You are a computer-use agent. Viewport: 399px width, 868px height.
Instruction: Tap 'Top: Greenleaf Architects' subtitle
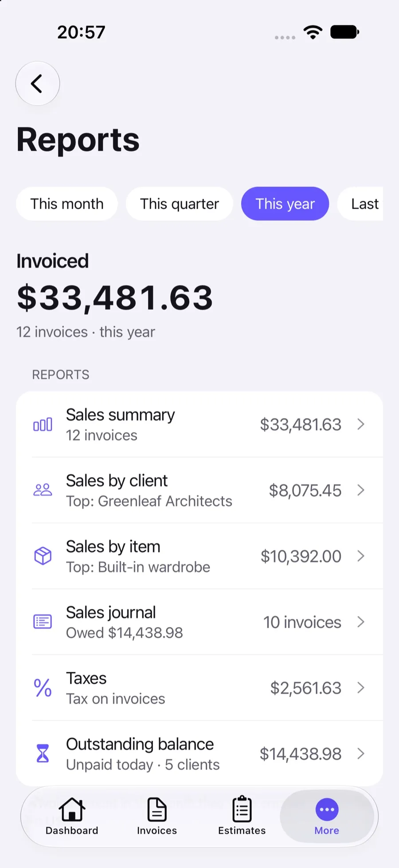pyautogui.click(x=149, y=501)
